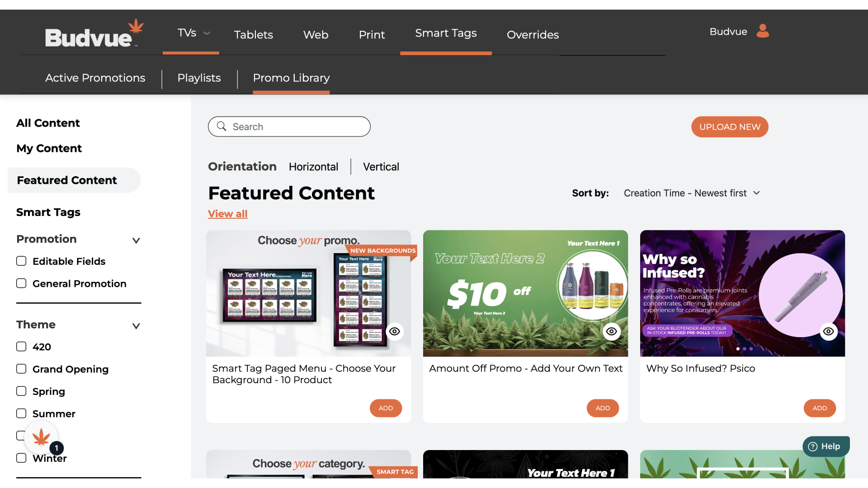Go to the Overrides menu
Image resolution: width=868 pixels, height=488 pixels.
533,35
